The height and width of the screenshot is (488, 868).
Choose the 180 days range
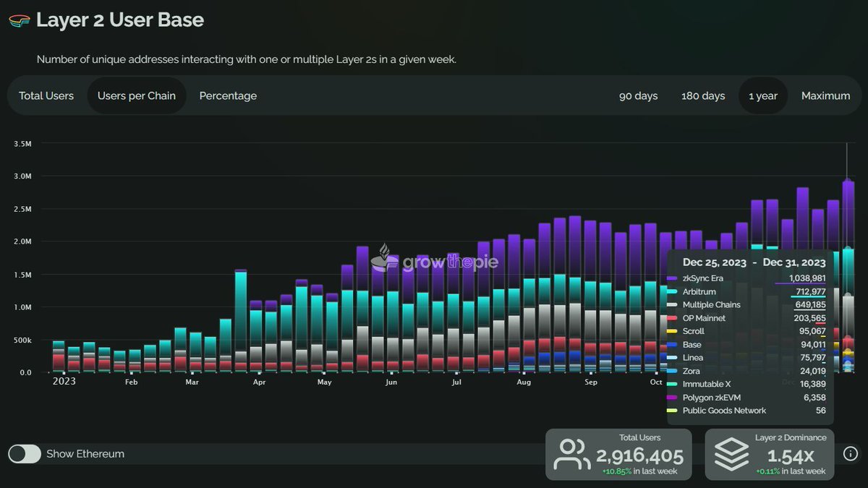click(x=703, y=95)
